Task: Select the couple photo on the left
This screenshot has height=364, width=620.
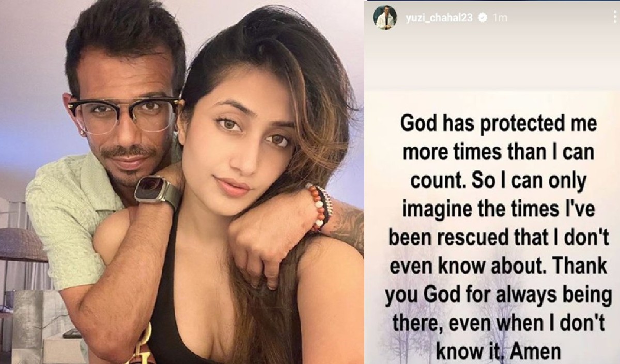Action: [x=181, y=181]
